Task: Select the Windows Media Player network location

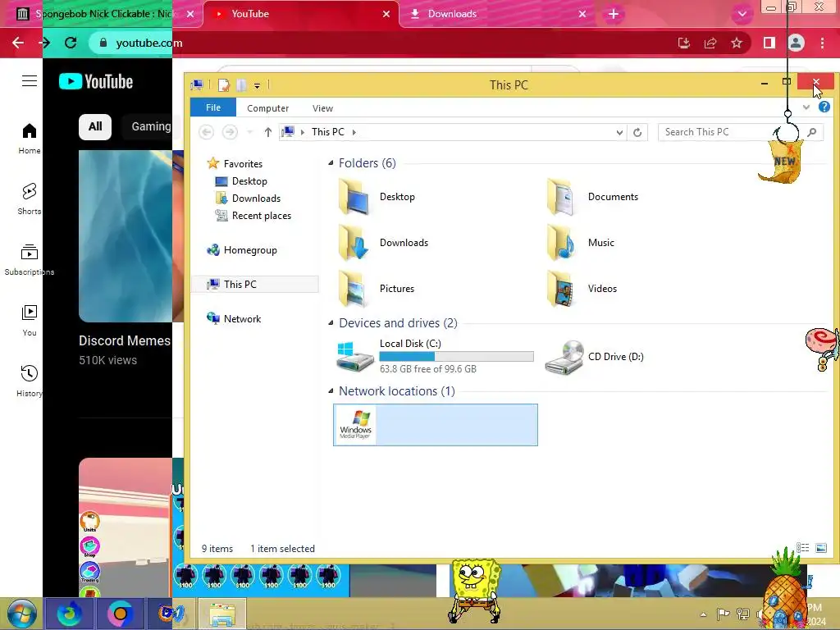Action: [436, 425]
